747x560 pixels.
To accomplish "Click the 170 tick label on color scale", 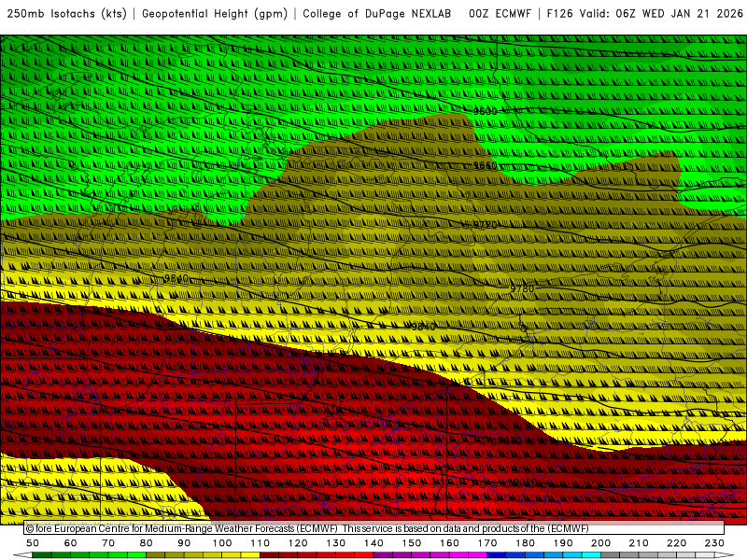I will pyautogui.click(x=487, y=543).
